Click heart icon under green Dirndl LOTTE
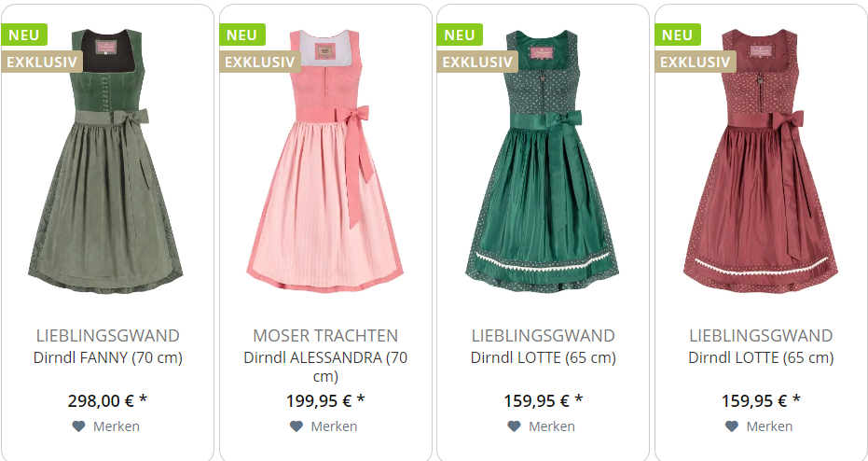 click(515, 426)
